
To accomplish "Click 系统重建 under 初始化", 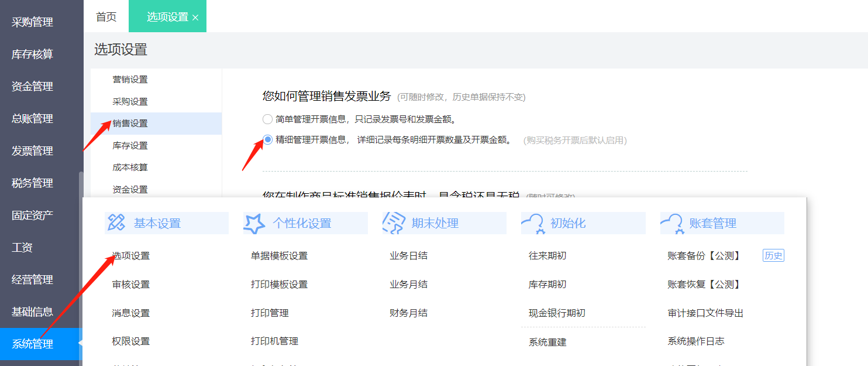I will coord(547,342).
